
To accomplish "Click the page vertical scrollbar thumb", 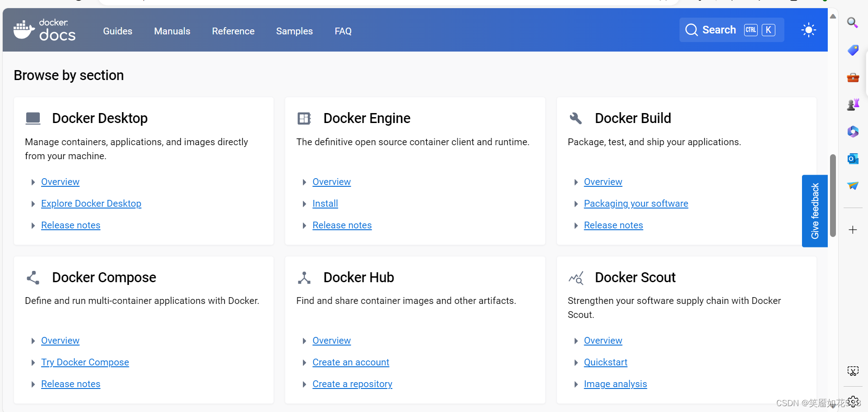I will pyautogui.click(x=833, y=195).
